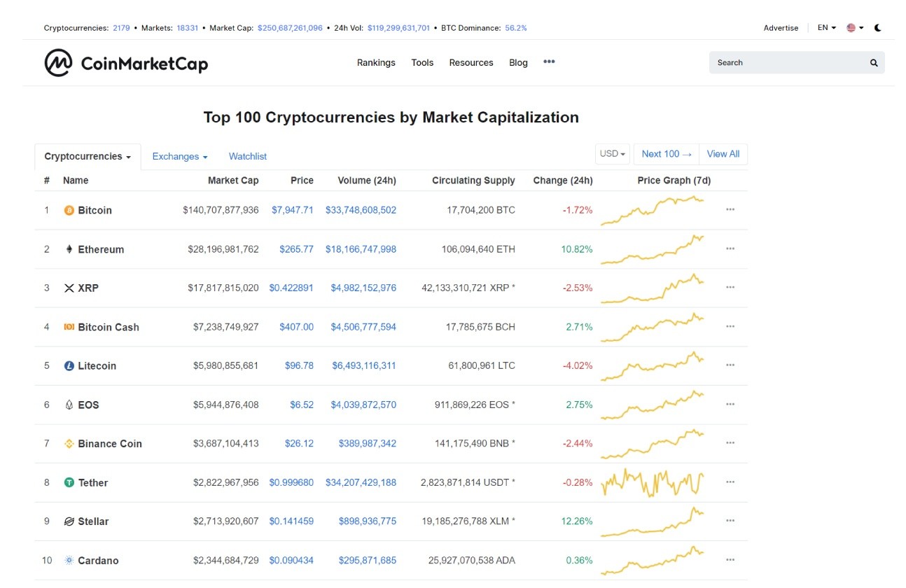Open the Exchanges tab dropdown
Screen dimensions: 906x588
tap(180, 157)
